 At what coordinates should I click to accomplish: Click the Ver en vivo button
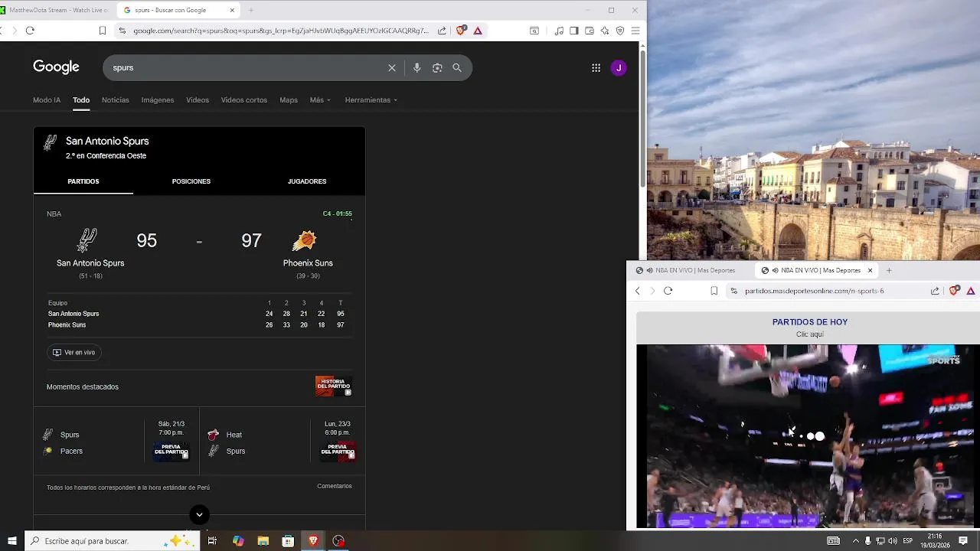(74, 353)
